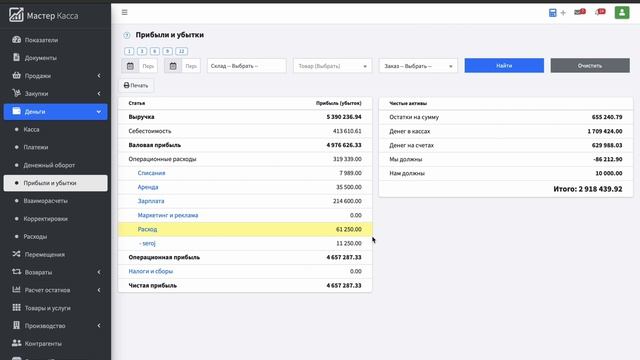This screenshot has height=360, width=640.
Task: Click the Выручка value 5 390 236.94
Action: pos(344,117)
